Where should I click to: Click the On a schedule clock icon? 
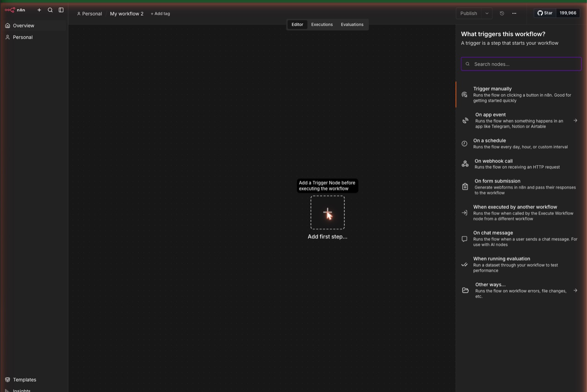point(465,144)
